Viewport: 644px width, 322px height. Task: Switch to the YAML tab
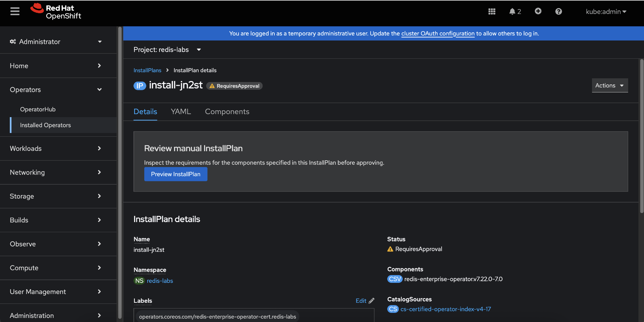point(181,112)
